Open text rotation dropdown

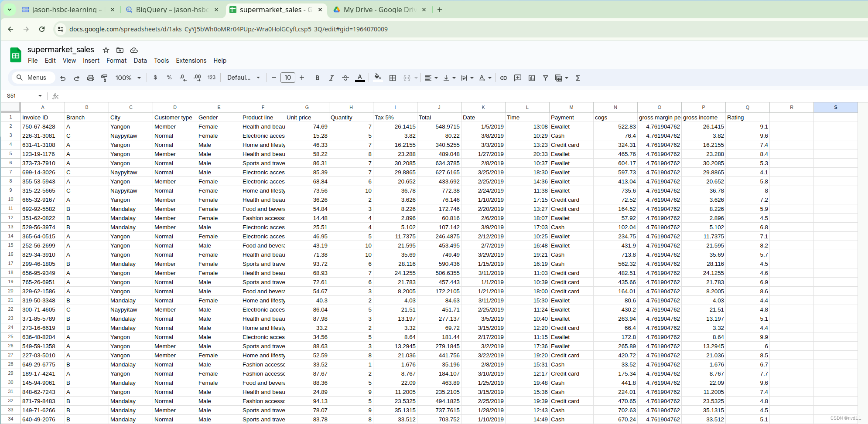click(x=485, y=78)
